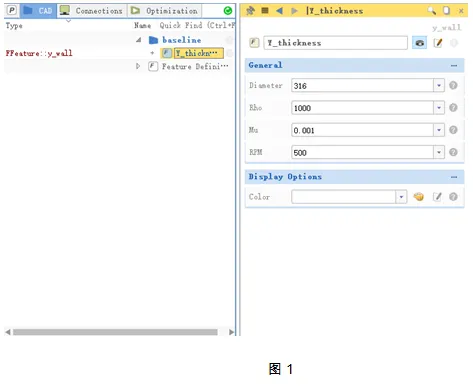Switch to the CAD tab

[38, 11]
